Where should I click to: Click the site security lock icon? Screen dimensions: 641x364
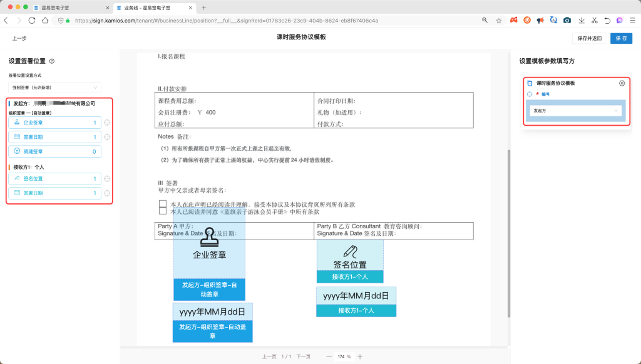68,21
